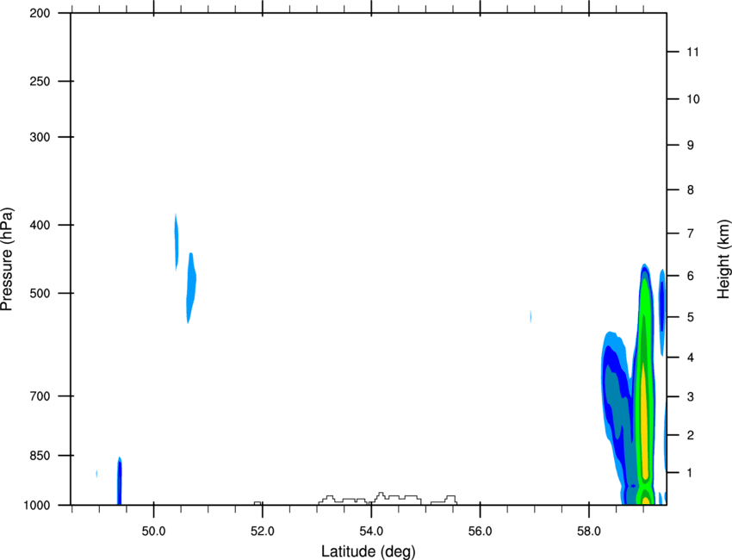Select the 500 pressure tick label

tap(40, 293)
